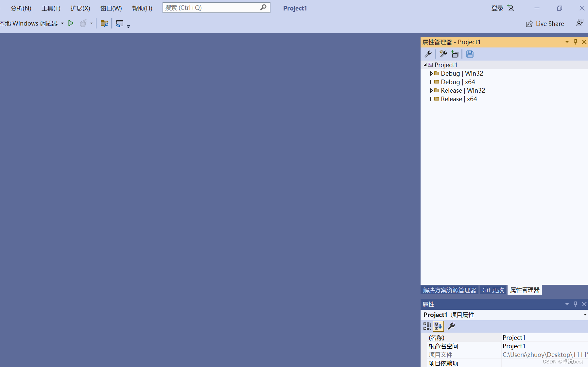Expand the Release | x64 configuration node
The image size is (588, 367).
pyautogui.click(x=431, y=99)
